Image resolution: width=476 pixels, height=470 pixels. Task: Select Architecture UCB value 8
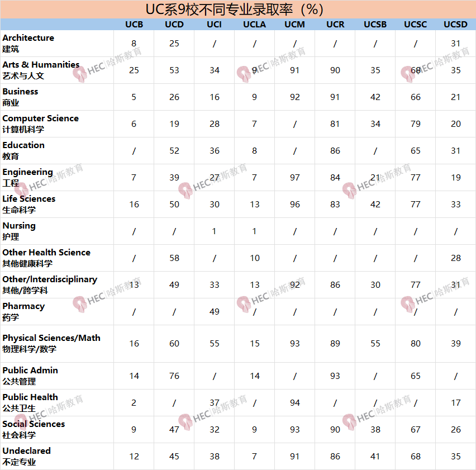click(x=134, y=44)
